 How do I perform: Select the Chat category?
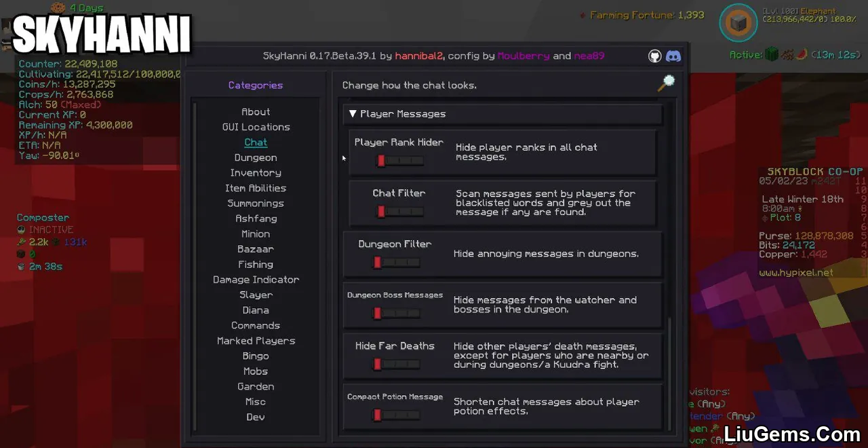click(256, 143)
